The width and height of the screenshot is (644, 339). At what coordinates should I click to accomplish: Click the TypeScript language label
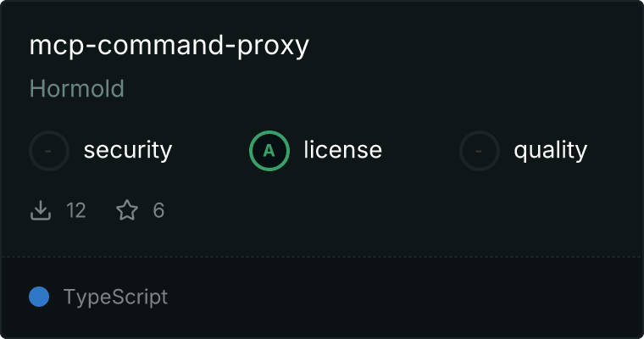[115, 297]
